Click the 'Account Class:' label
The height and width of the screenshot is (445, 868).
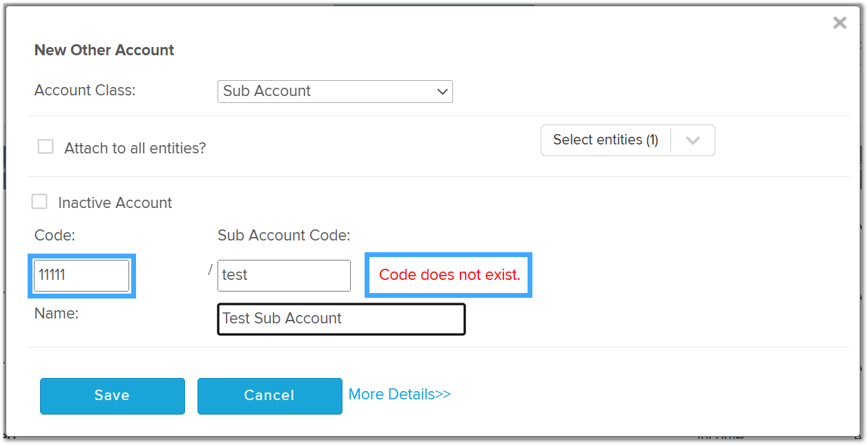tap(85, 90)
